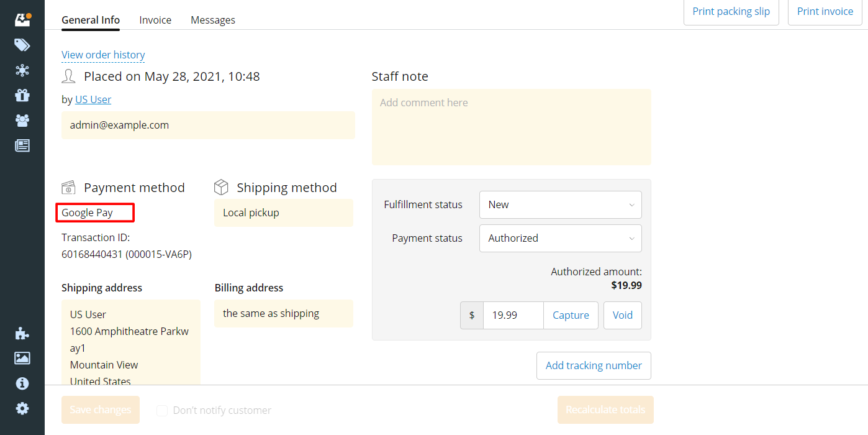This screenshot has width=868, height=435.
Task: Click the Authorized amount label
Action: [596, 272]
